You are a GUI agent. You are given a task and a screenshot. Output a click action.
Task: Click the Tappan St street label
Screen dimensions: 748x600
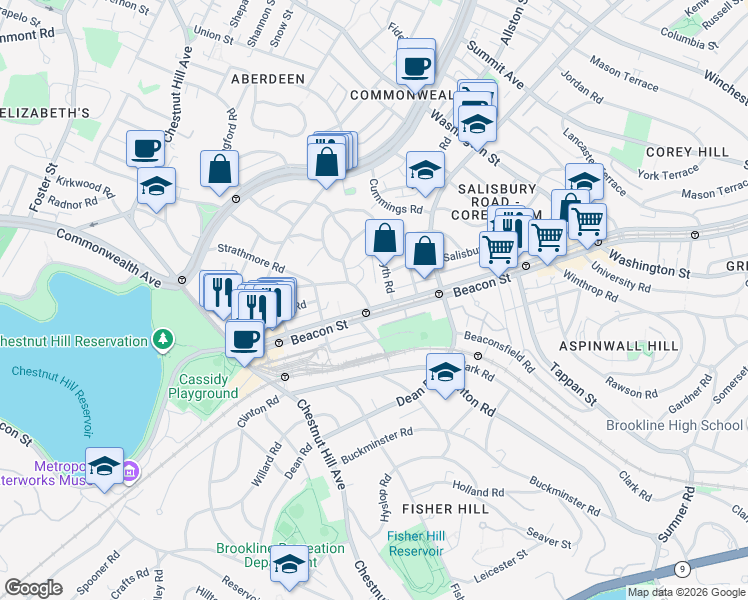[572, 384]
